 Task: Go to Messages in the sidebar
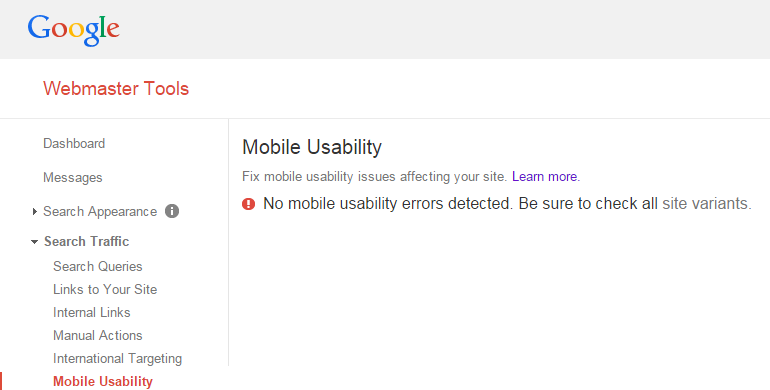(73, 177)
